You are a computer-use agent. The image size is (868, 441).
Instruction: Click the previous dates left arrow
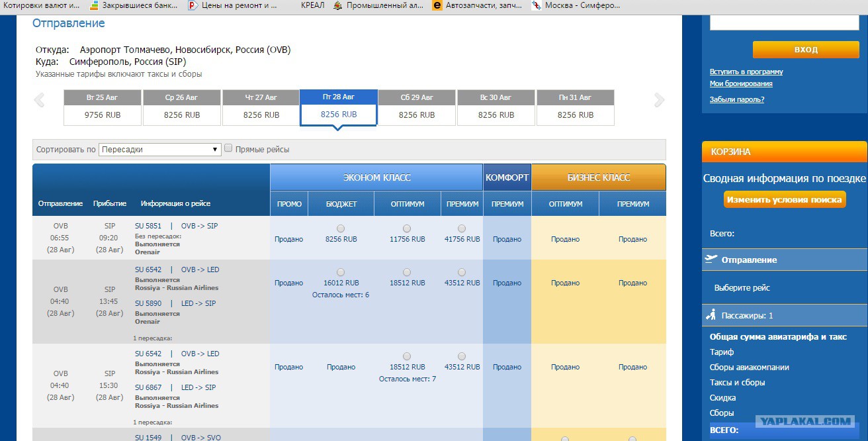[39, 101]
